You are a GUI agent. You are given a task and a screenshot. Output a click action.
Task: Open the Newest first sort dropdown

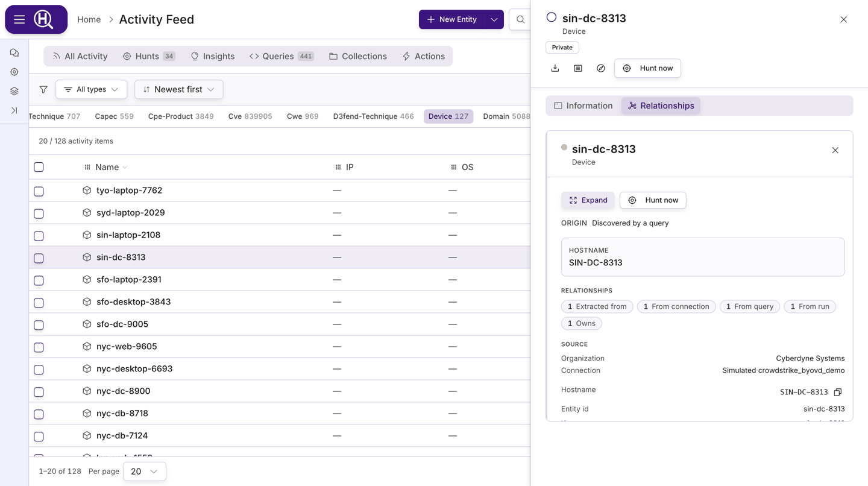point(179,89)
